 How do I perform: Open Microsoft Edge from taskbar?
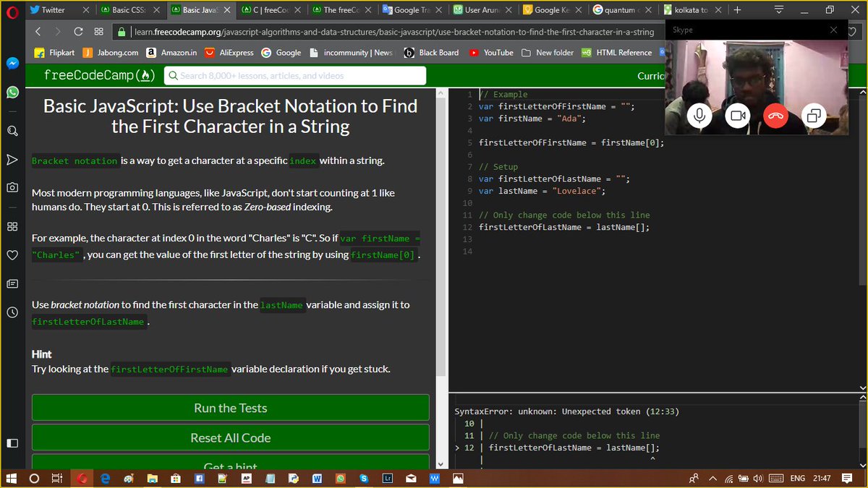[x=105, y=479]
